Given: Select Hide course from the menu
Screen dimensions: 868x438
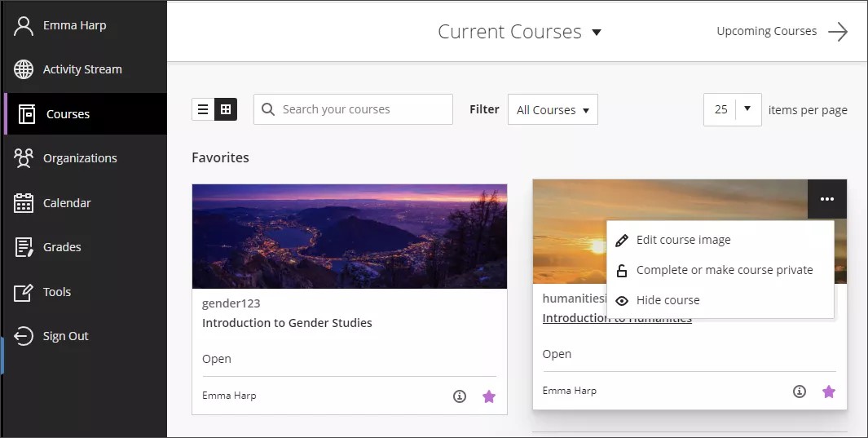Looking at the screenshot, I should [668, 300].
